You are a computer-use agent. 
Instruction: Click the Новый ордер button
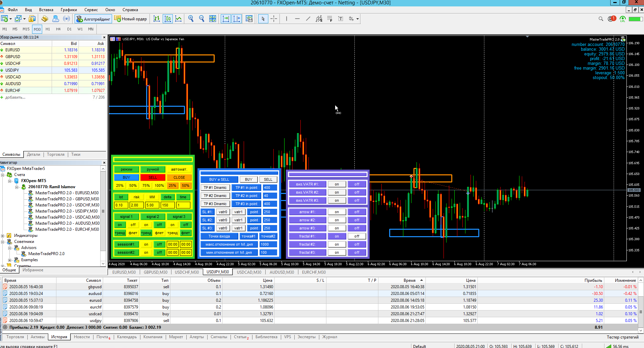[131, 19]
